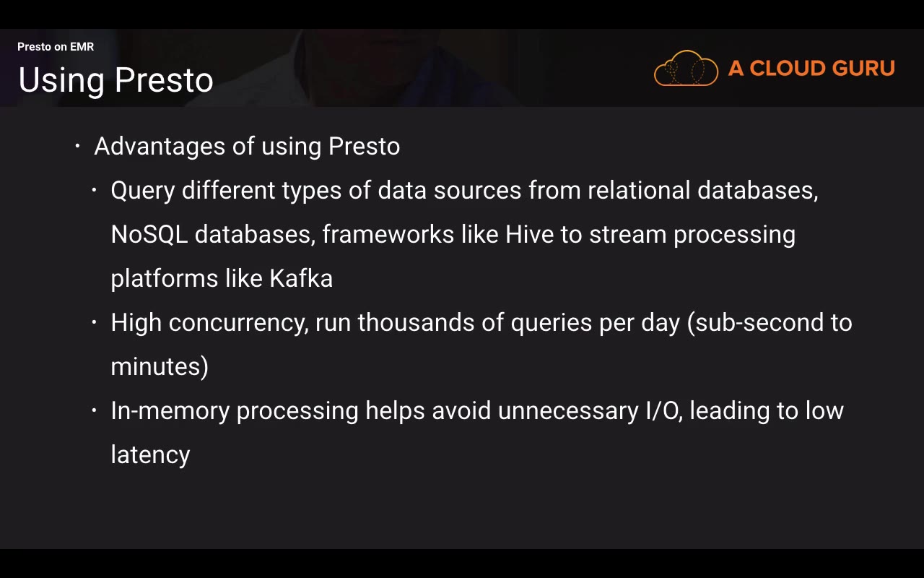Click the line starting "Query different types"
This screenshot has width=924, height=578.
pos(463,191)
